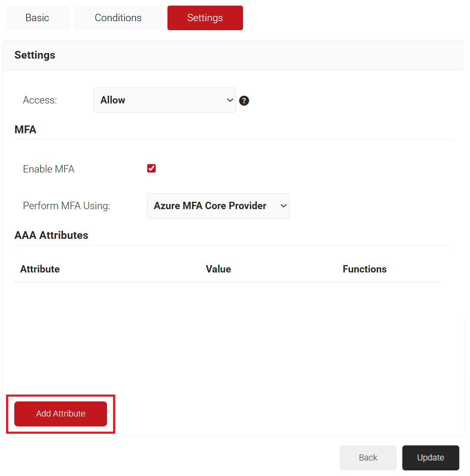
Task: Click the Enable MFA label text
Action: point(49,169)
